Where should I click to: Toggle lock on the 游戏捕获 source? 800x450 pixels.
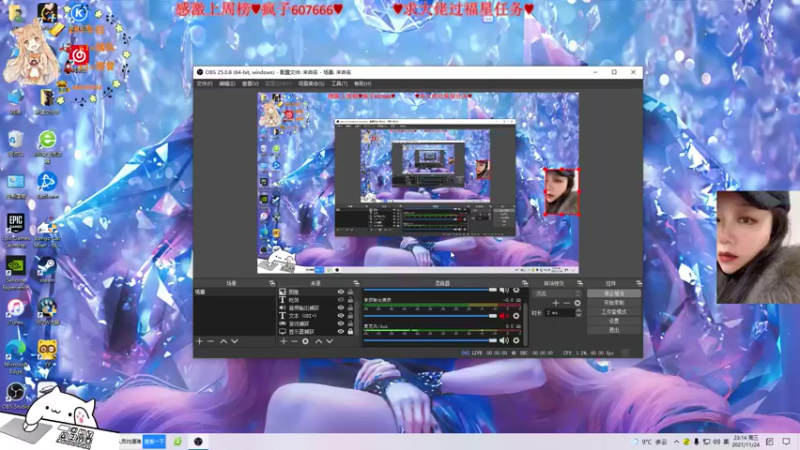click(x=351, y=323)
